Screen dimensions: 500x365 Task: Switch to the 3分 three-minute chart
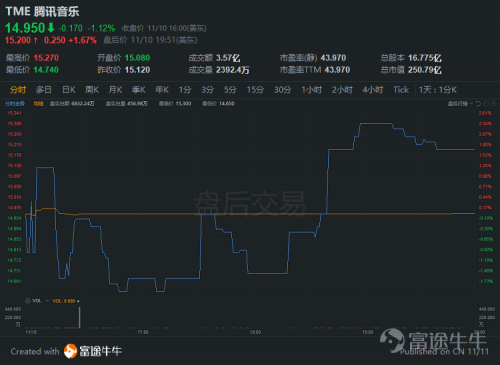point(207,90)
